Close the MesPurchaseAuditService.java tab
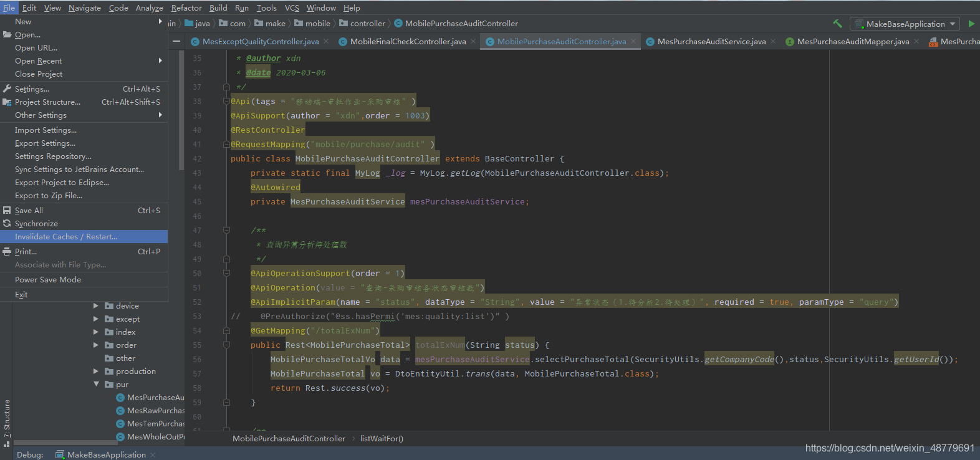The image size is (980, 460). (x=773, y=41)
